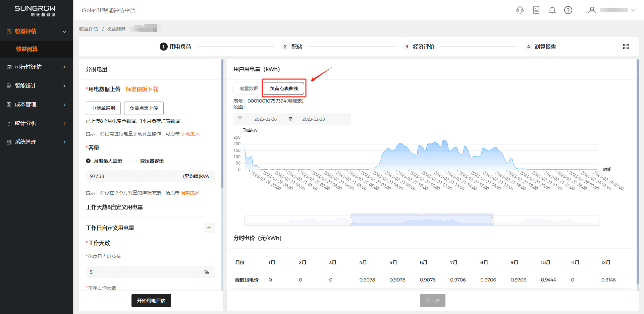The width and height of the screenshot is (644, 314).
Task: Click the 休息日占总负荷 percentage input field
Action: [x=144, y=272]
